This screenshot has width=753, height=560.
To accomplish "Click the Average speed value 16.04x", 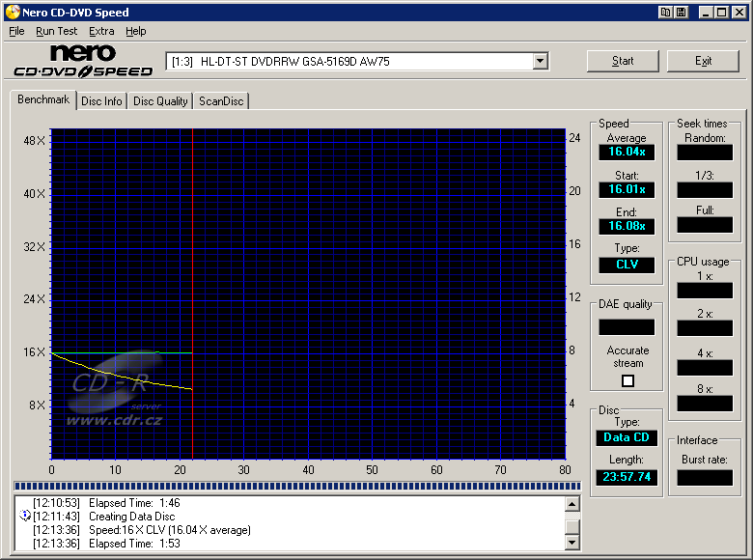I will tap(627, 152).
